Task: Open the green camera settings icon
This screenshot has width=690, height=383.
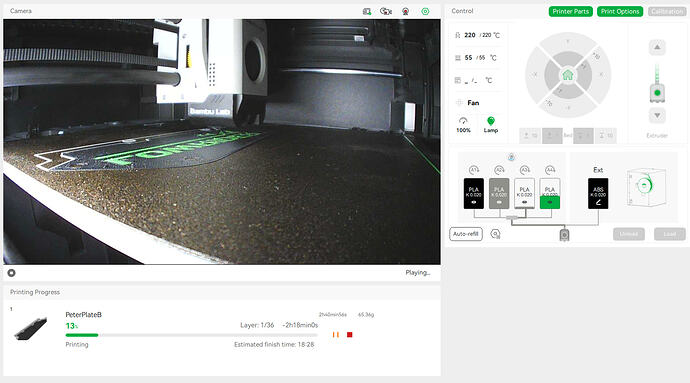Action: [x=425, y=11]
